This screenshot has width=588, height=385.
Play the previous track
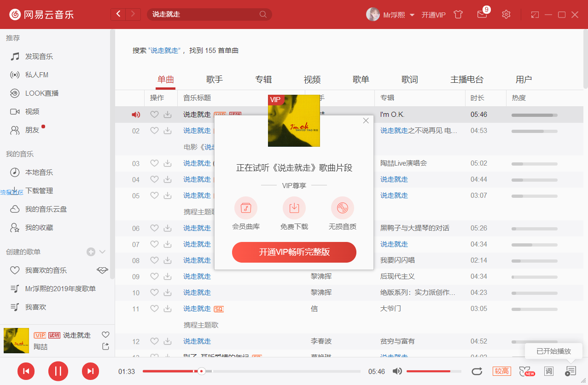point(26,371)
